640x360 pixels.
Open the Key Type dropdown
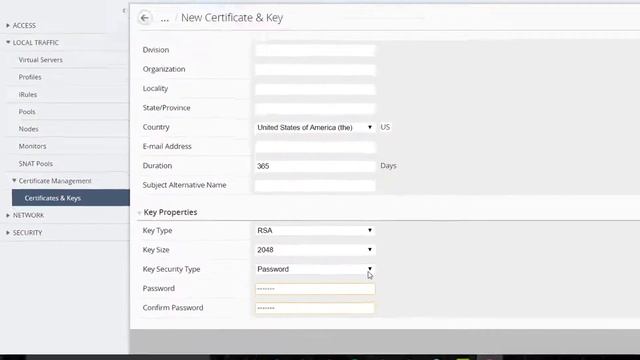tap(315, 230)
